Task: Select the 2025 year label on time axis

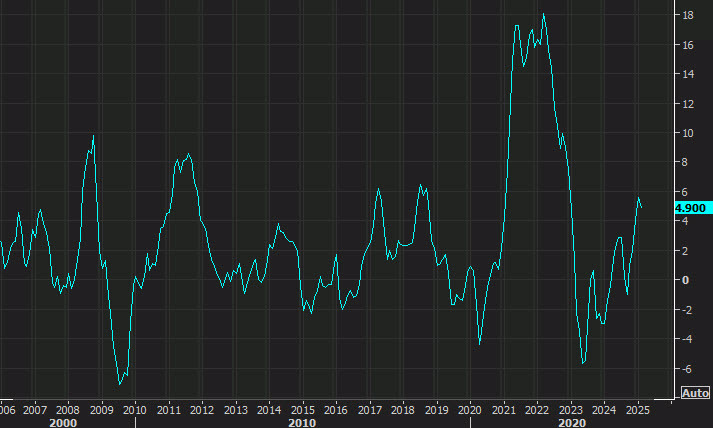Action: tap(638, 410)
